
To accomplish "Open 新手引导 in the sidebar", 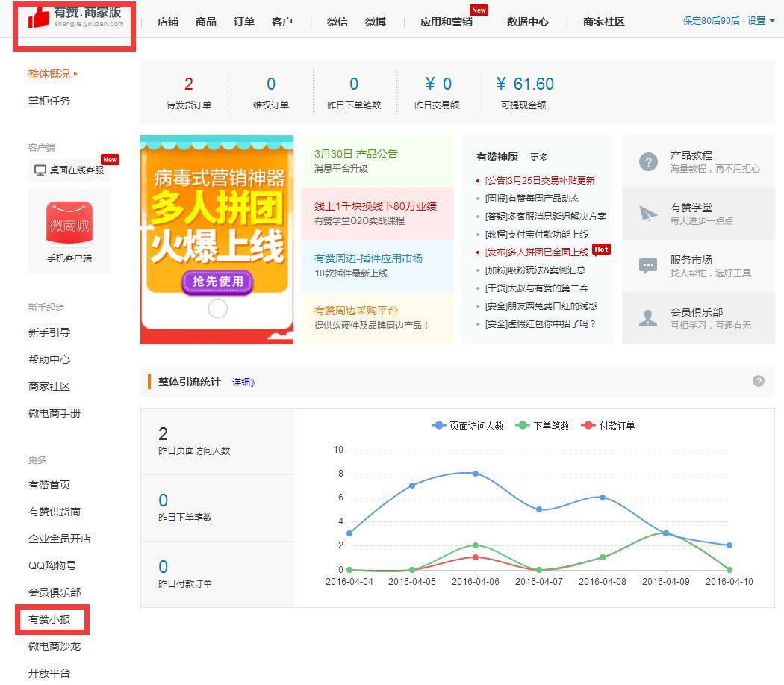I will pos(49,332).
